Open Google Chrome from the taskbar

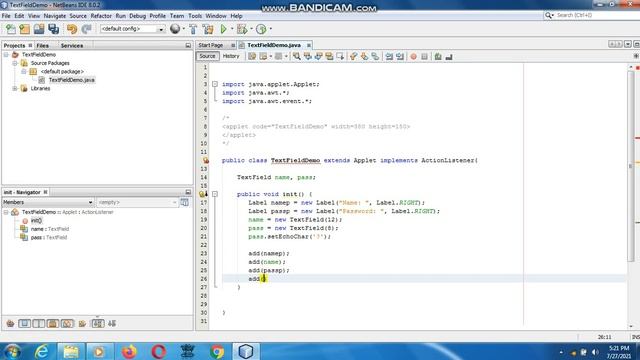point(217,351)
